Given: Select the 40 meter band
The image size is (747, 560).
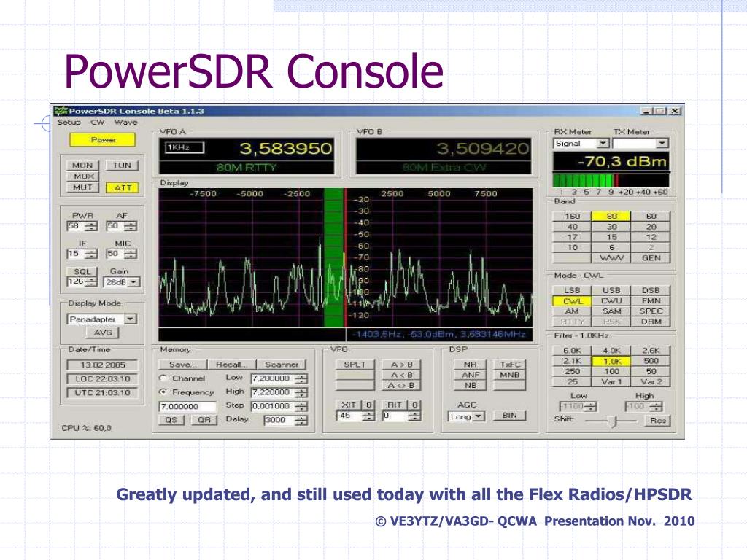Looking at the screenshot, I should [x=572, y=227].
